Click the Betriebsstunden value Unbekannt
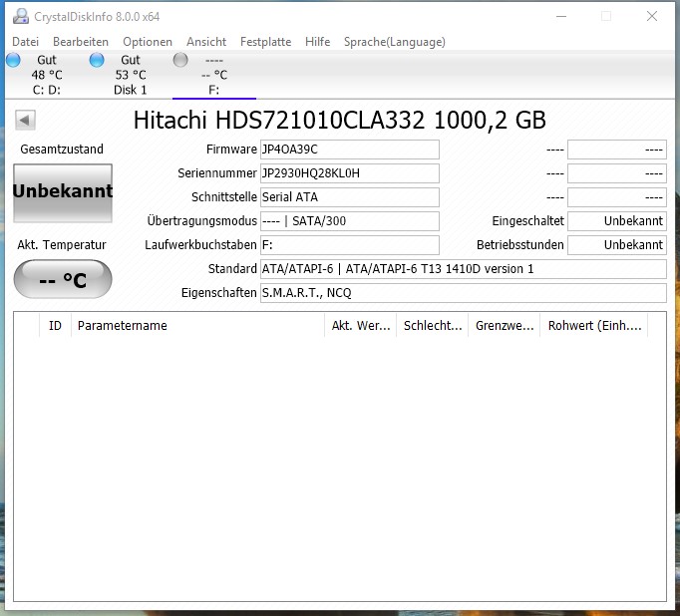The height and width of the screenshot is (616, 680). pyautogui.click(x=617, y=245)
